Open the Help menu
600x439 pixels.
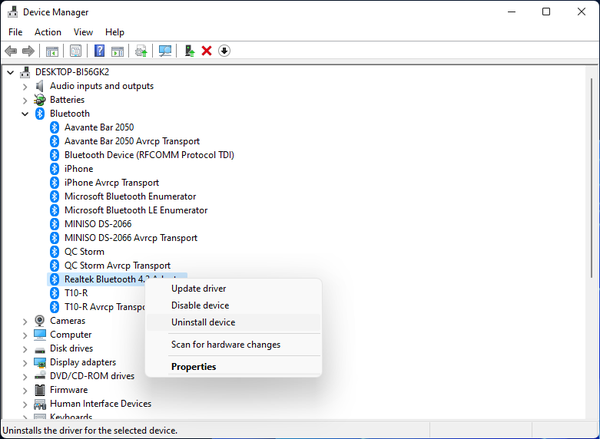(114, 32)
